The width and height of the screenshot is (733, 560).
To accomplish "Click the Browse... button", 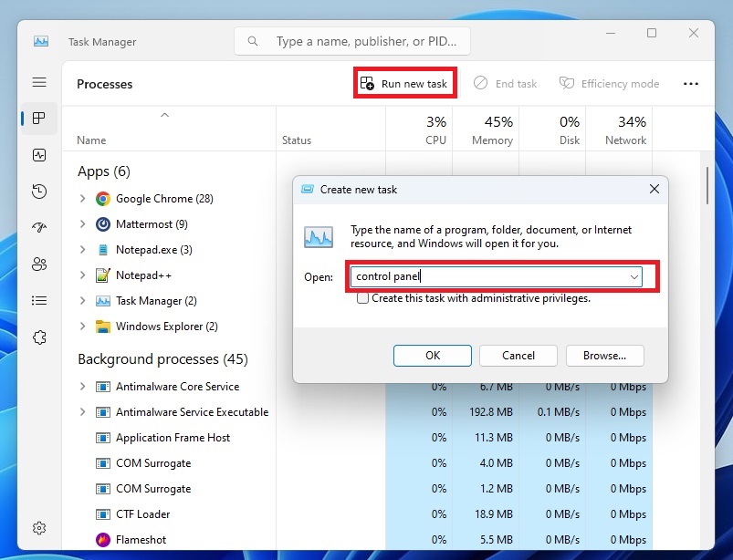I will 604,356.
